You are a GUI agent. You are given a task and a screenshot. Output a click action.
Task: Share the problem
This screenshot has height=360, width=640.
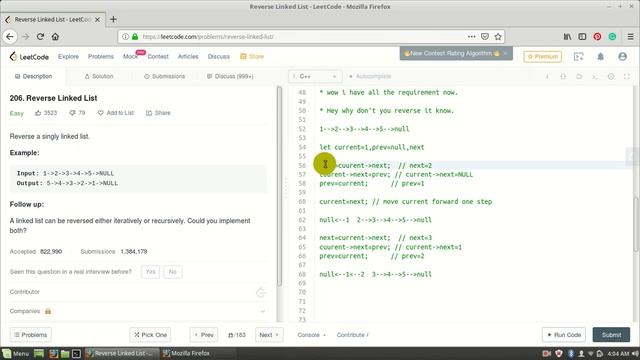pyautogui.click(x=158, y=113)
